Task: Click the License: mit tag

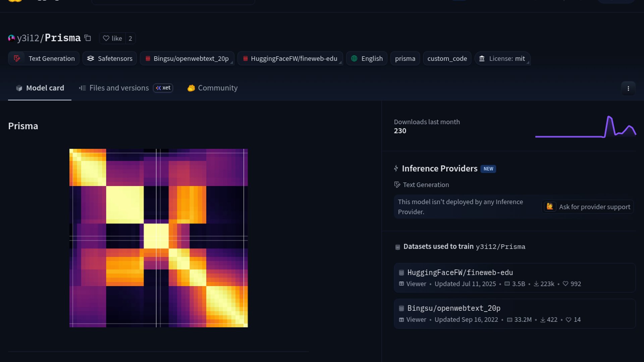Action: pos(502,59)
